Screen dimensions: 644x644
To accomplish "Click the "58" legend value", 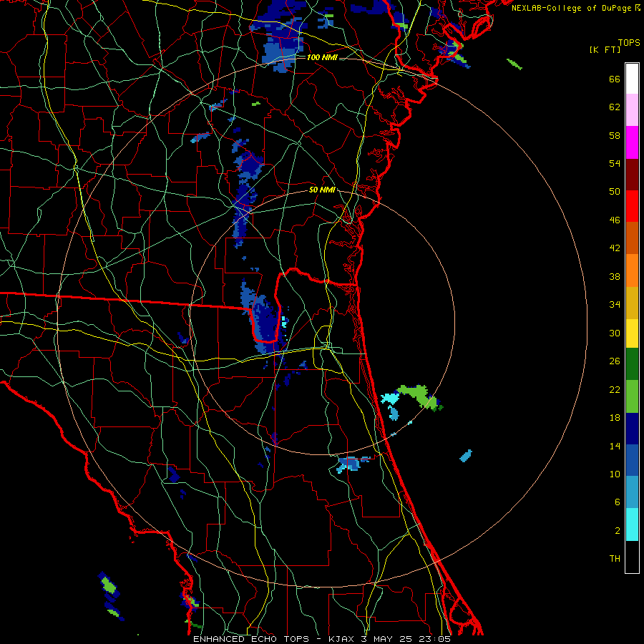I will [615, 135].
